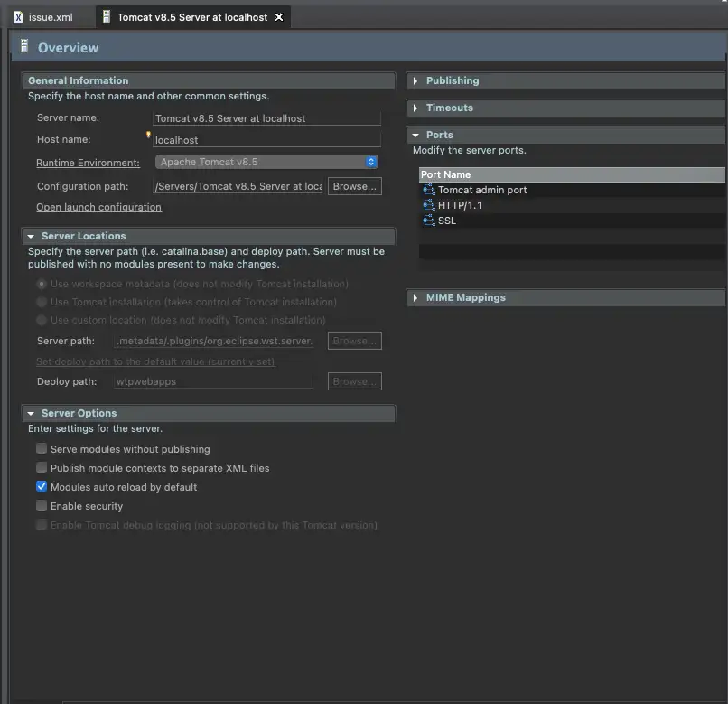Click Set deploy path to default value link

click(x=155, y=361)
